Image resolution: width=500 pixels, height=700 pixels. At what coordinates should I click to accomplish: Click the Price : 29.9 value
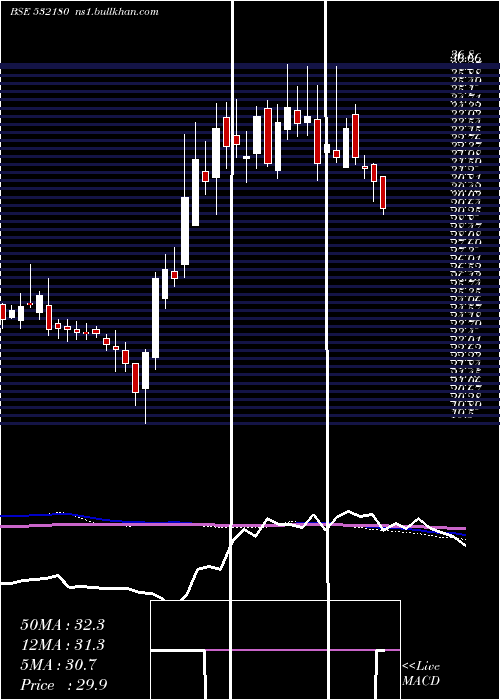tap(64, 685)
